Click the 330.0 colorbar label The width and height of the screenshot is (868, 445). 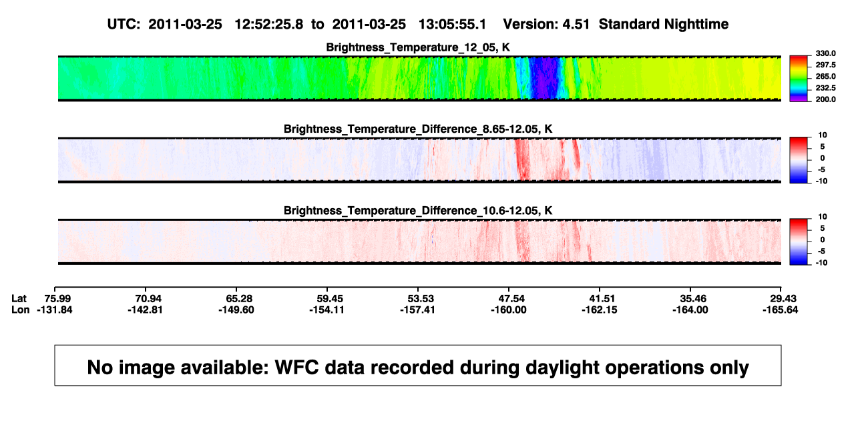825,53
